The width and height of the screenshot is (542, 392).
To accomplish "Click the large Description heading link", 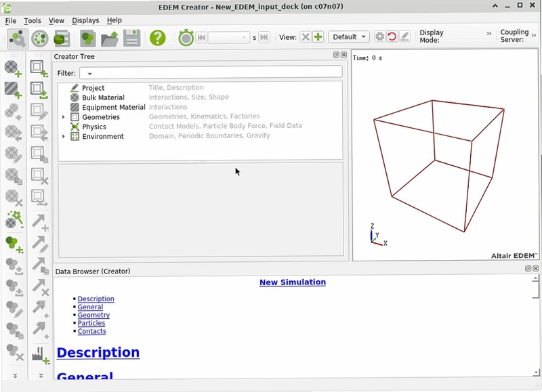I will (x=98, y=352).
